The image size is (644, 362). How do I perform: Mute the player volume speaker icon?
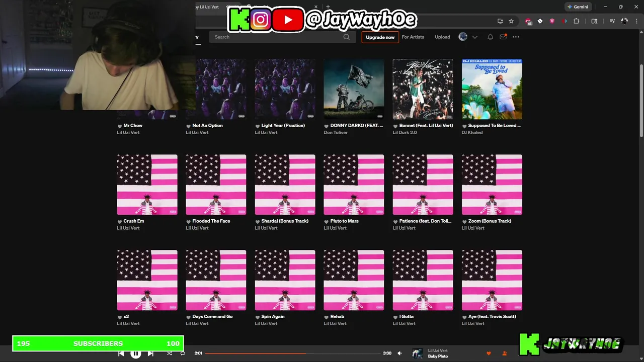click(399, 353)
